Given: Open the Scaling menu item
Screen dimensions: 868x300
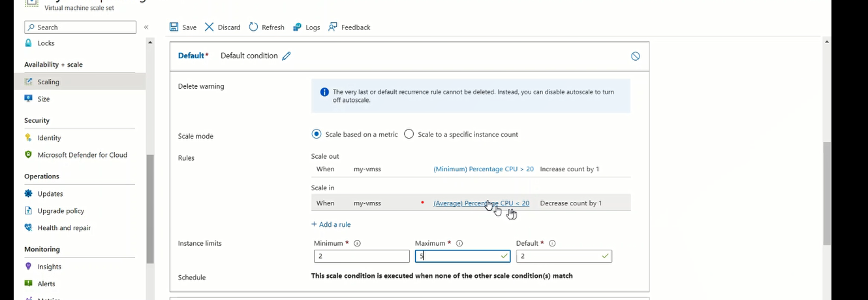Looking at the screenshot, I should pyautogui.click(x=48, y=82).
